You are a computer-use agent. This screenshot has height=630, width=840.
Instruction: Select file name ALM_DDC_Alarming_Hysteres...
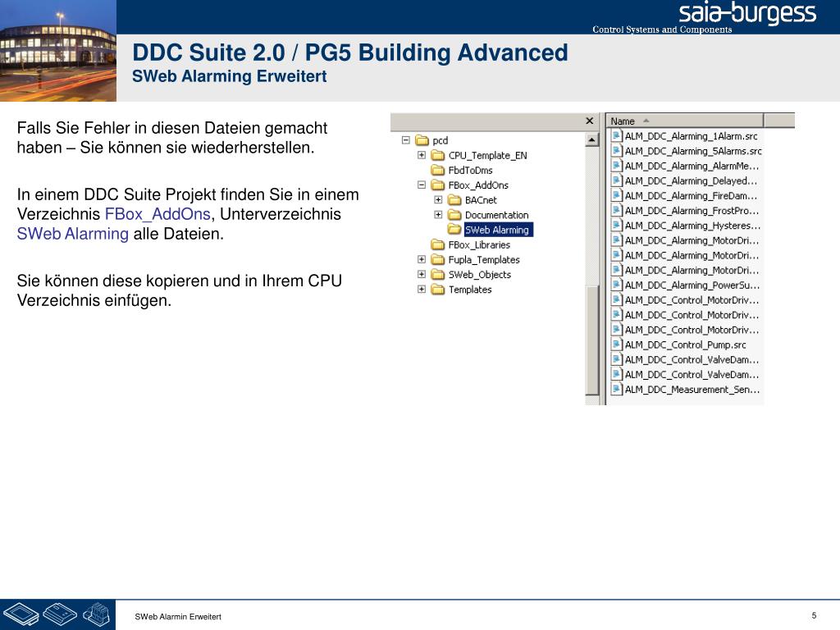(x=692, y=226)
